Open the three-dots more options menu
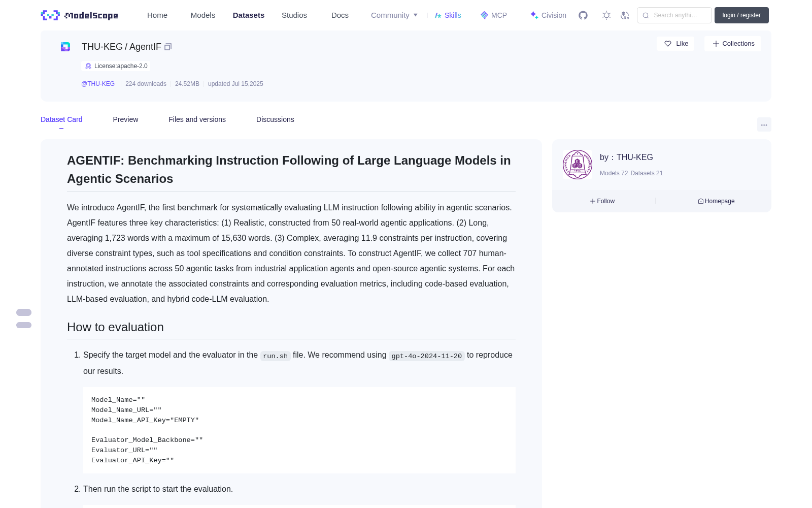 (764, 124)
